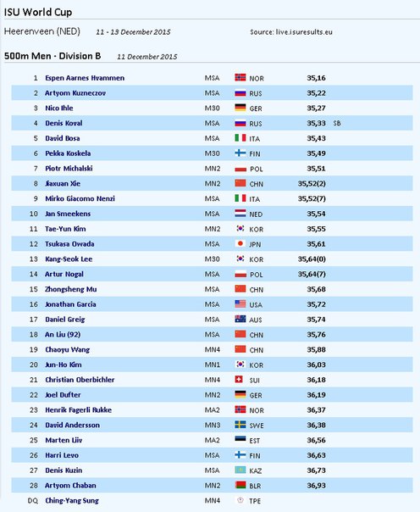Click the German flag next to Nico Ihle
The image size is (420, 512).
click(240, 108)
